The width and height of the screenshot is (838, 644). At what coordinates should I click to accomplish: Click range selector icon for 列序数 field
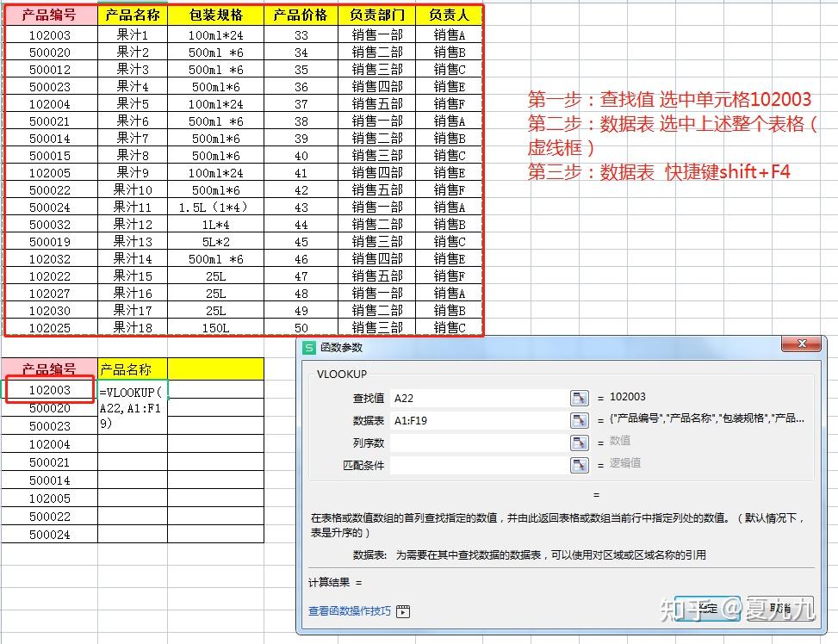[x=580, y=443]
